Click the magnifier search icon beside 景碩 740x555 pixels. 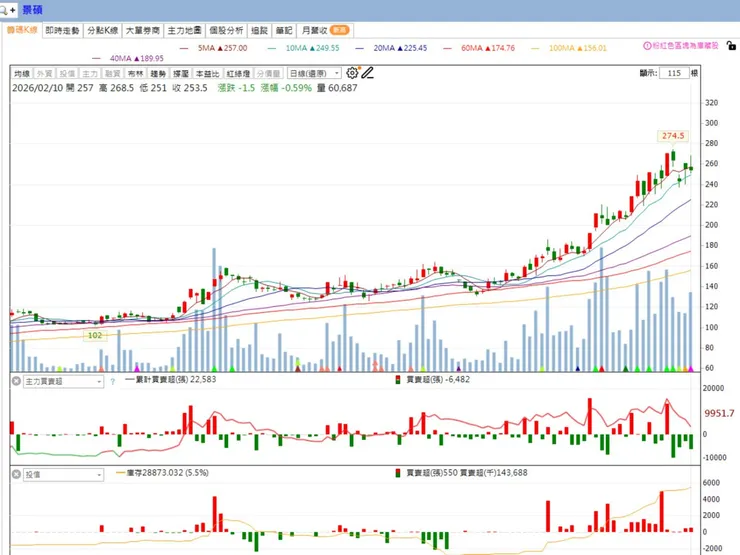tap(3, 10)
